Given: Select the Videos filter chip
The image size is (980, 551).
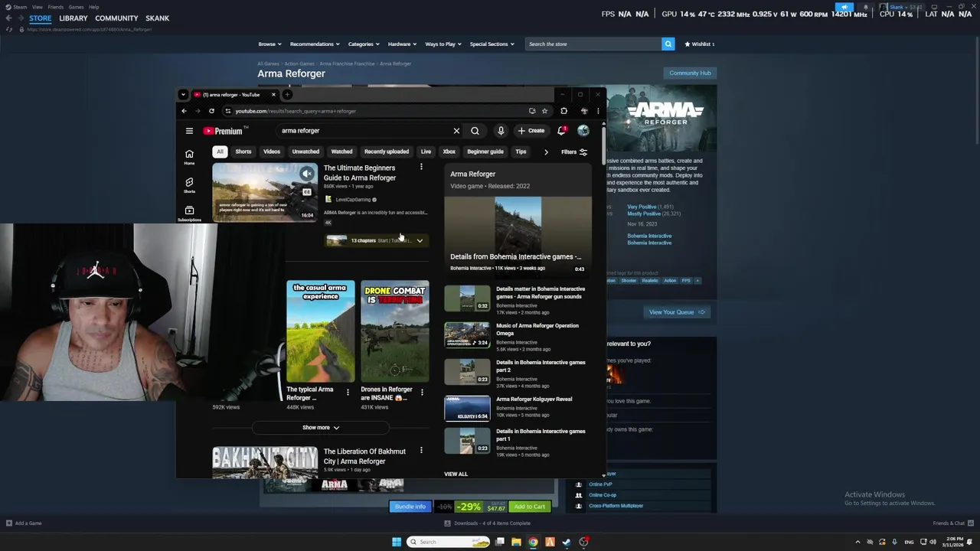Looking at the screenshot, I should tap(272, 152).
